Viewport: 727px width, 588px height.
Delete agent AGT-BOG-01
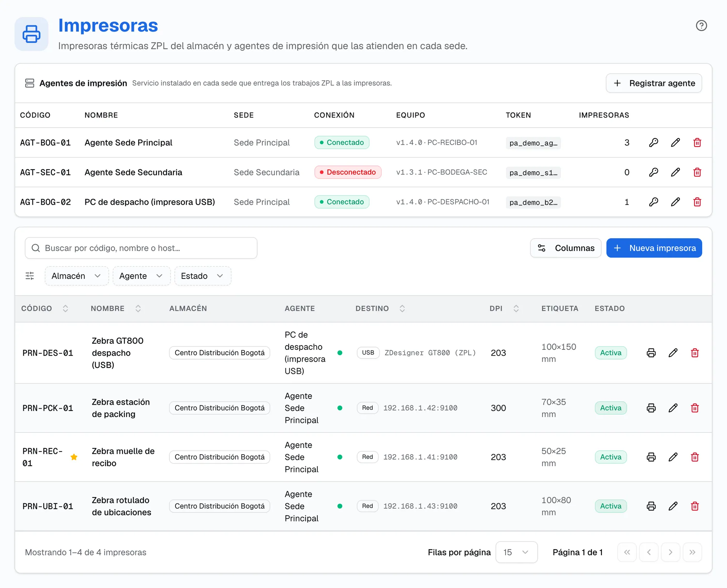pos(697,143)
